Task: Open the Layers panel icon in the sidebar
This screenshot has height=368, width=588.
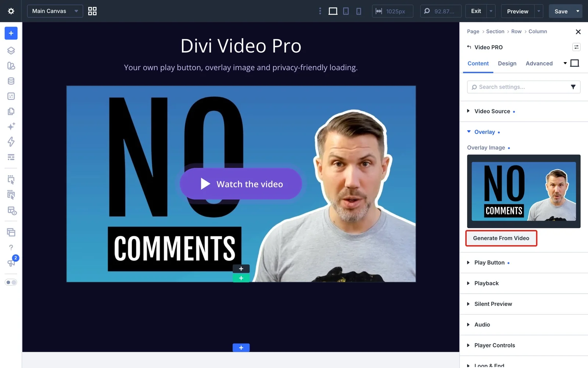Action: click(11, 50)
